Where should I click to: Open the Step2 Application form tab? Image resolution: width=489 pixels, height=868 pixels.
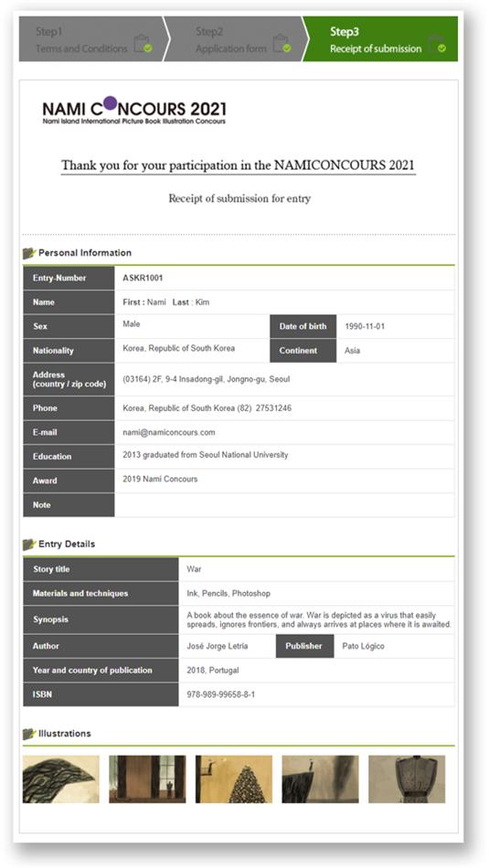point(236,38)
